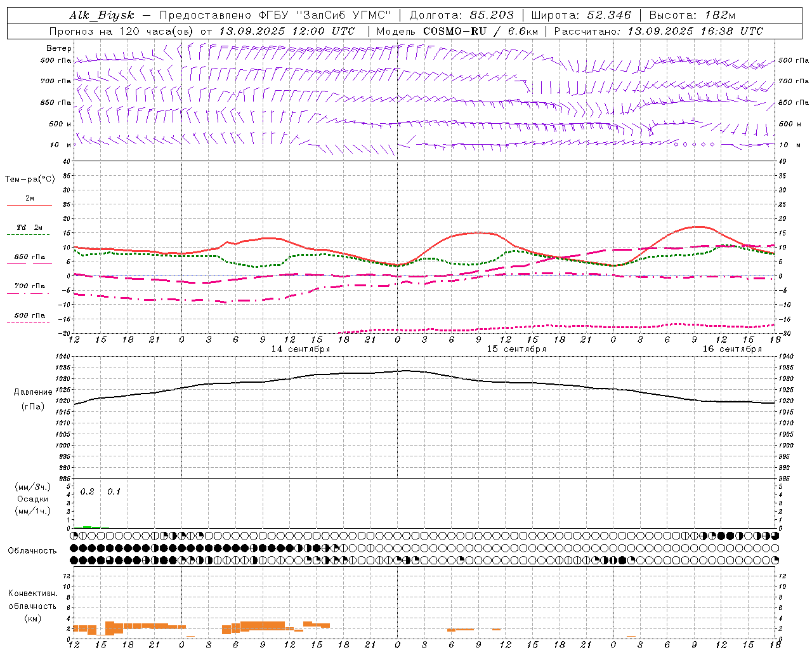Click the Рассчитано: 13.09.2025 16:38 UTC text
The image size is (812, 650).
point(658,31)
